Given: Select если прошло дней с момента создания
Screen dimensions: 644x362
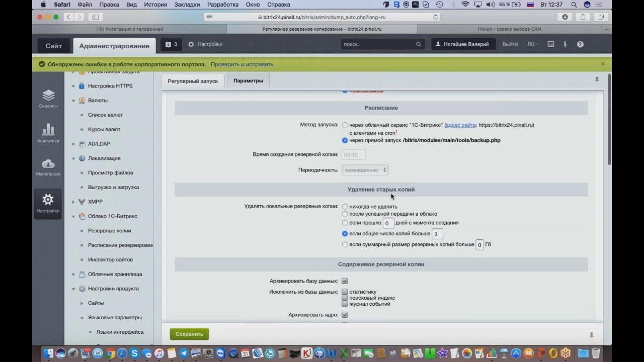Looking at the screenshot, I should point(345,223).
